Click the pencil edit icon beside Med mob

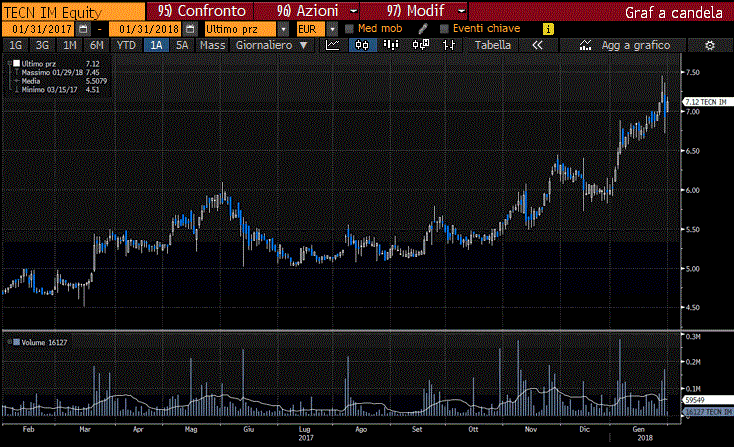pos(423,29)
